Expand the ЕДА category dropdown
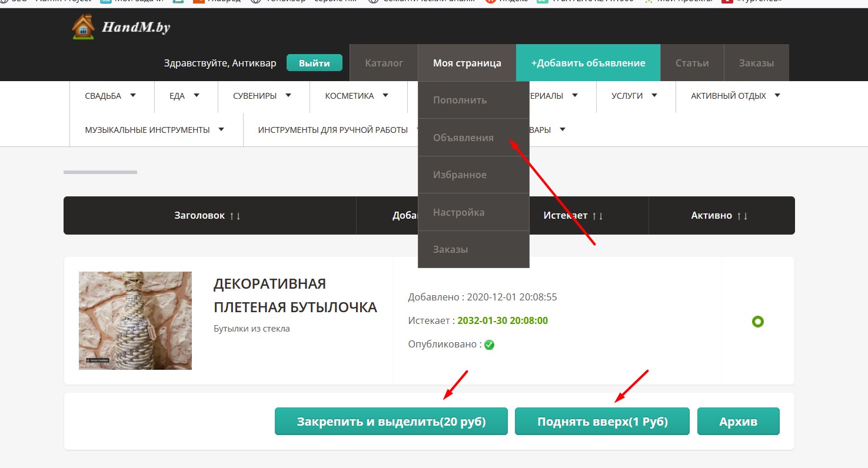 (x=197, y=95)
